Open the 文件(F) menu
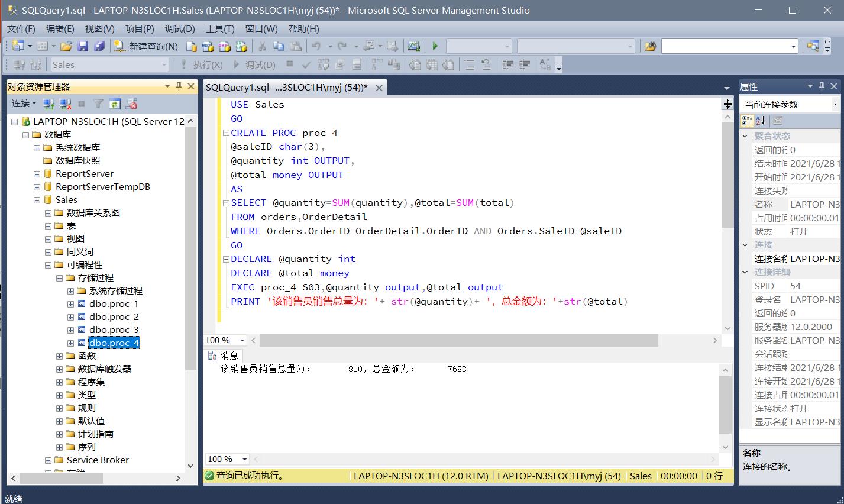The height and width of the screenshot is (504, 844). pyautogui.click(x=21, y=28)
